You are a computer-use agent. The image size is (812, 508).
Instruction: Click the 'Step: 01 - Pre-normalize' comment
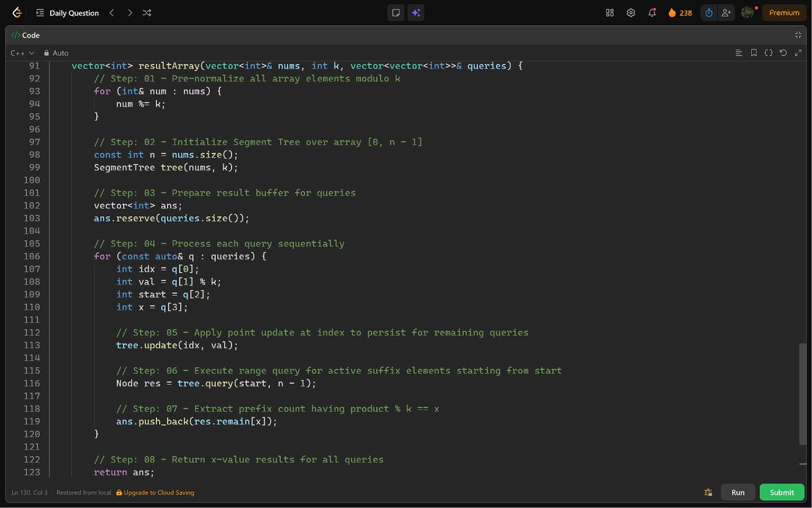tap(247, 79)
